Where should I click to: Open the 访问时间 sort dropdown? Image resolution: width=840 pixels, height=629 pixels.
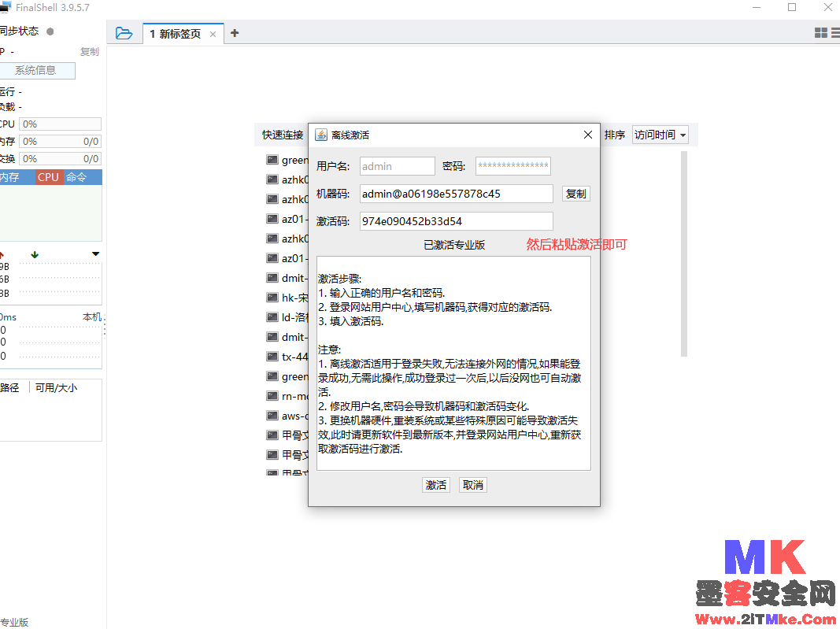[x=660, y=135]
